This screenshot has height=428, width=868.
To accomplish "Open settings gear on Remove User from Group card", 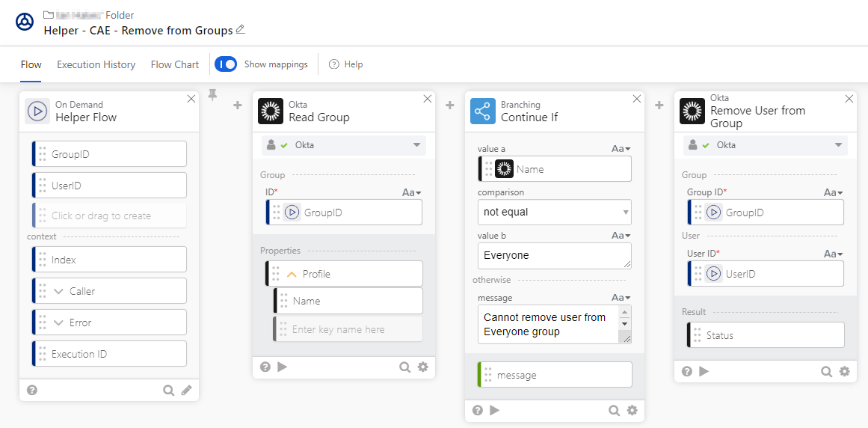I will 844,371.
